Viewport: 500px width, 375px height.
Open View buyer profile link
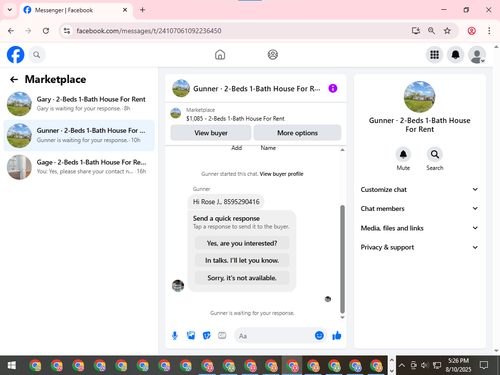click(281, 174)
